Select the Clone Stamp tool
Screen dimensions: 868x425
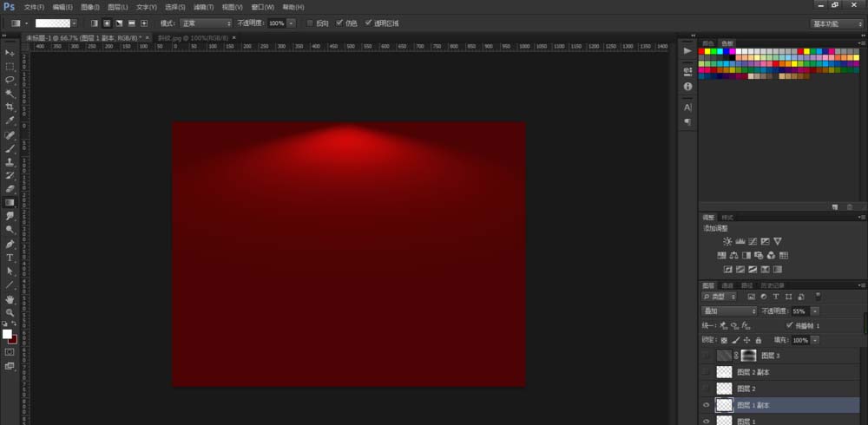click(x=10, y=162)
